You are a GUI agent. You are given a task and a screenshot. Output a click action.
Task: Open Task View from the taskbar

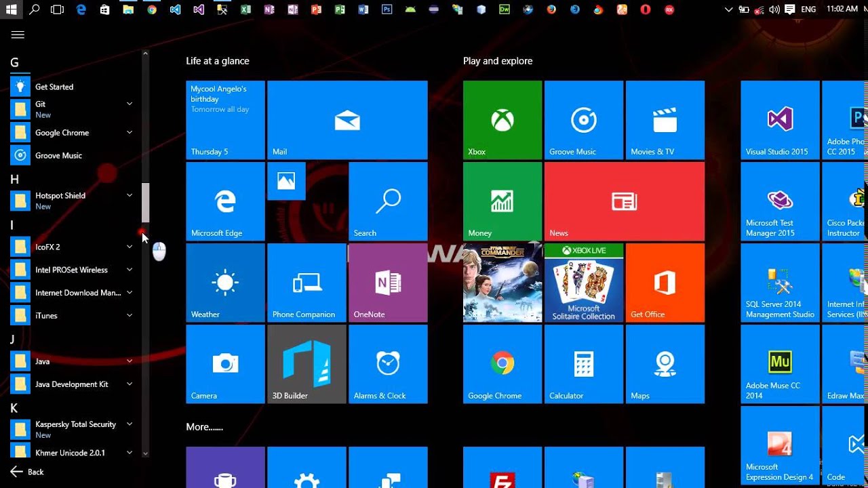click(58, 9)
